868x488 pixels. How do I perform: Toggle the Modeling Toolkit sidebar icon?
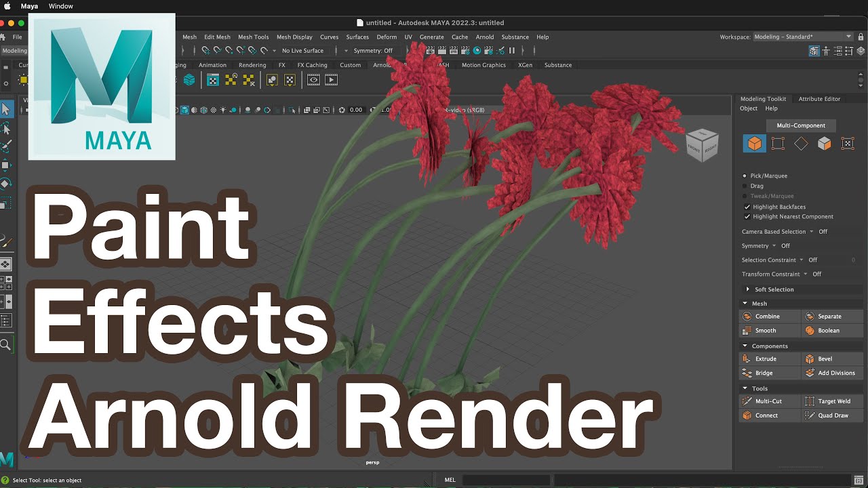(x=814, y=51)
